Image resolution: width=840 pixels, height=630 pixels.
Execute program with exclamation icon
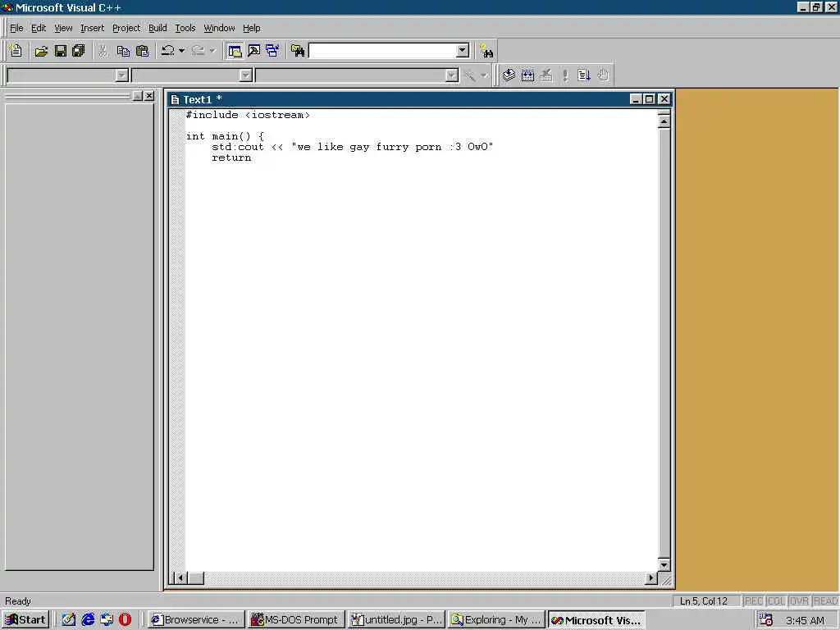(565, 75)
